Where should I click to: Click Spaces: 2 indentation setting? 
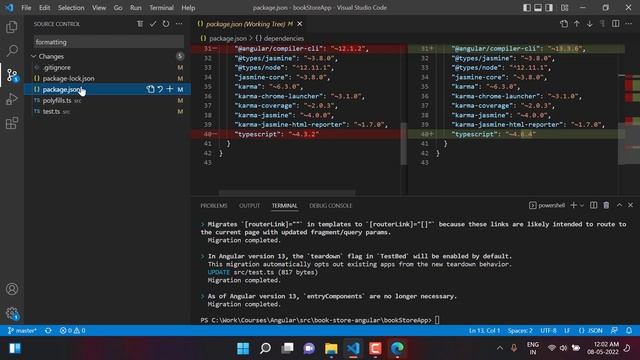tap(520, 331)
